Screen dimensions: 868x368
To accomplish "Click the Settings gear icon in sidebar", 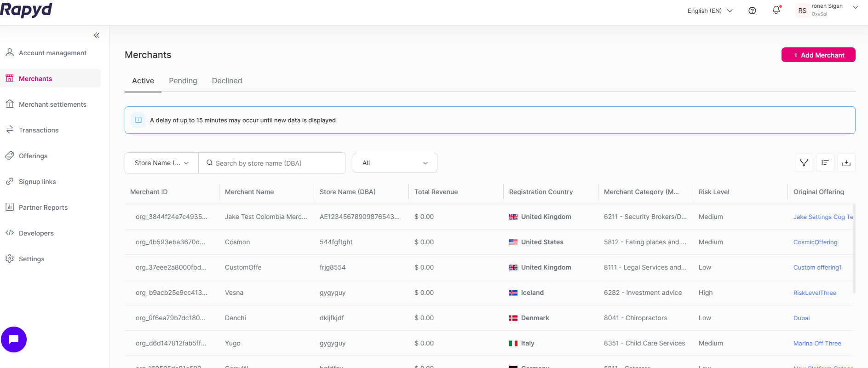I will coord(10,259).
